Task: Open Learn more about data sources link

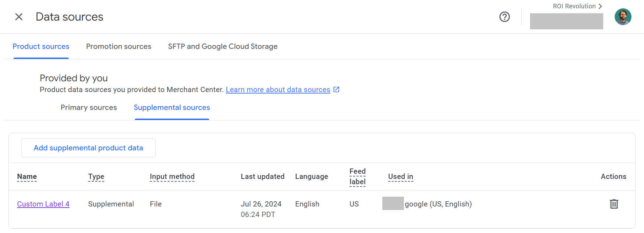Action: point(278,90)
